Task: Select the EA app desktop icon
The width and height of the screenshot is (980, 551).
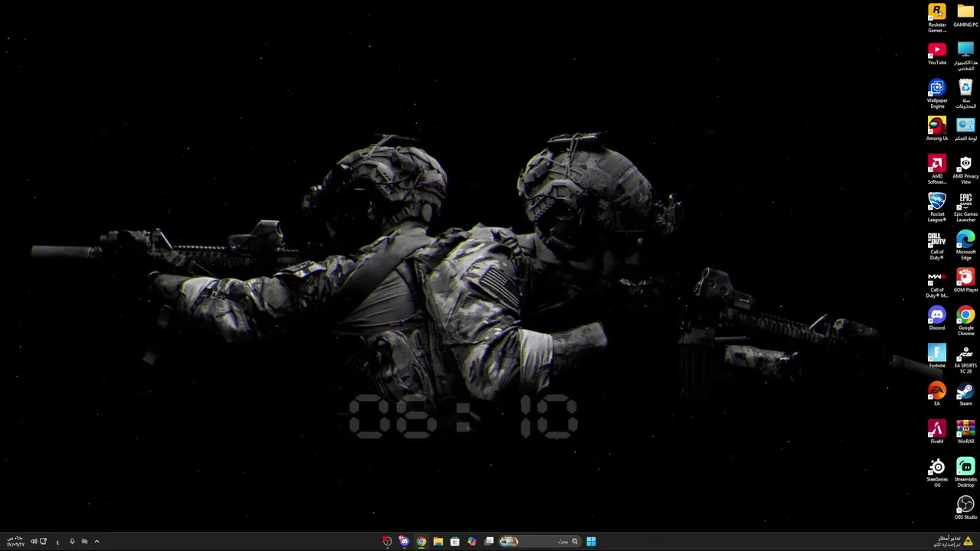Action: 937,394
